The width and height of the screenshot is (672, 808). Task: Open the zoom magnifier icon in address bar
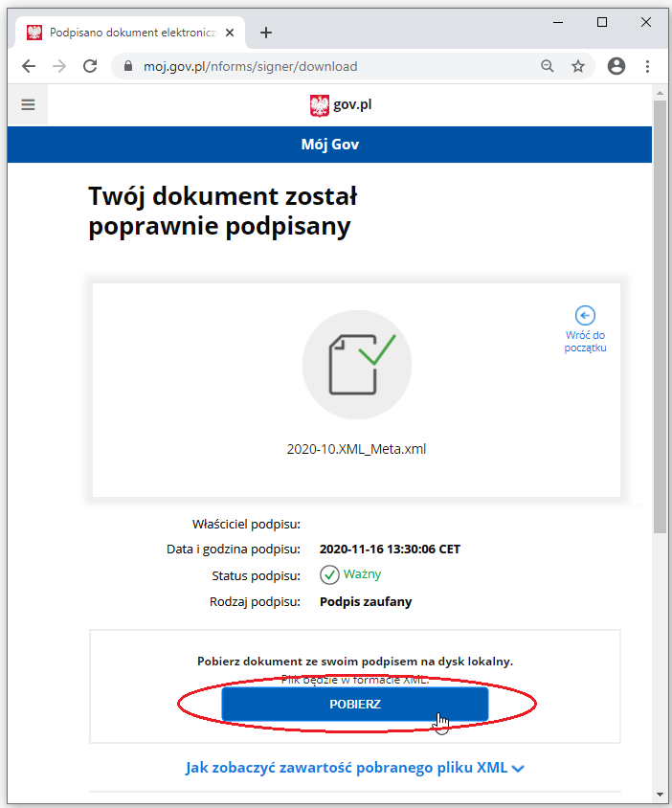(x=548, y=66)
